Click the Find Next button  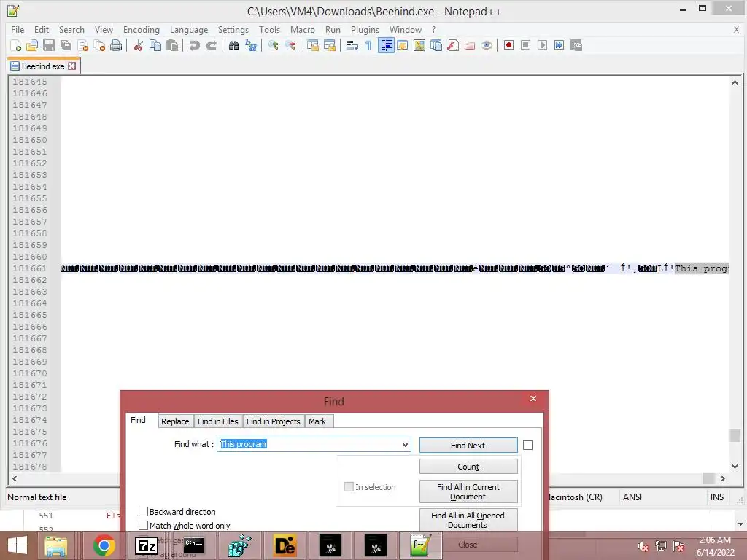468,446
